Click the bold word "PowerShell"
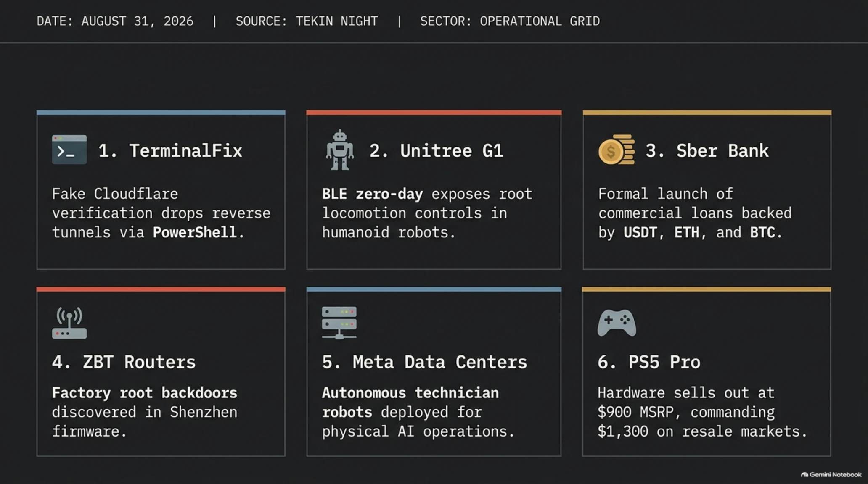Viewport: 868px width, 484px height. point(194,232)
